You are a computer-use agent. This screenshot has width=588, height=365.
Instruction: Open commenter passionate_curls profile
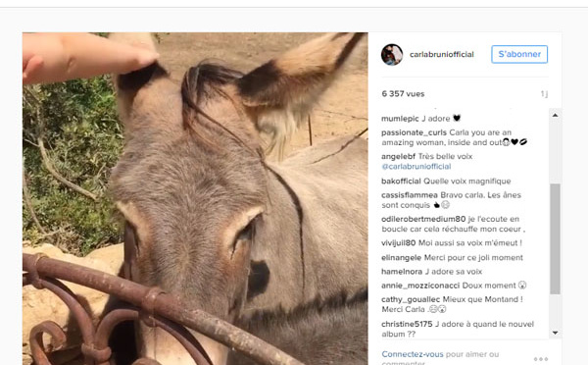pyautogui.click(x=414, y=132)
